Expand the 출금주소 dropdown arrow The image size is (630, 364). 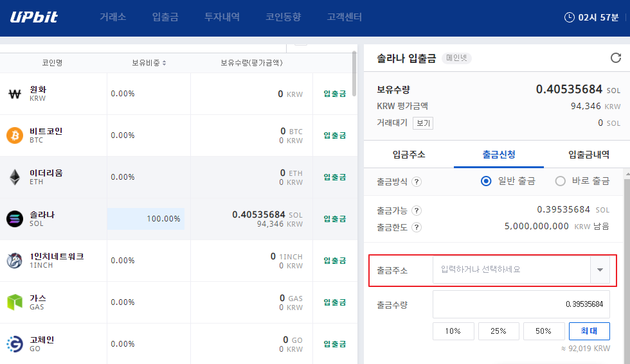point(600,270)
